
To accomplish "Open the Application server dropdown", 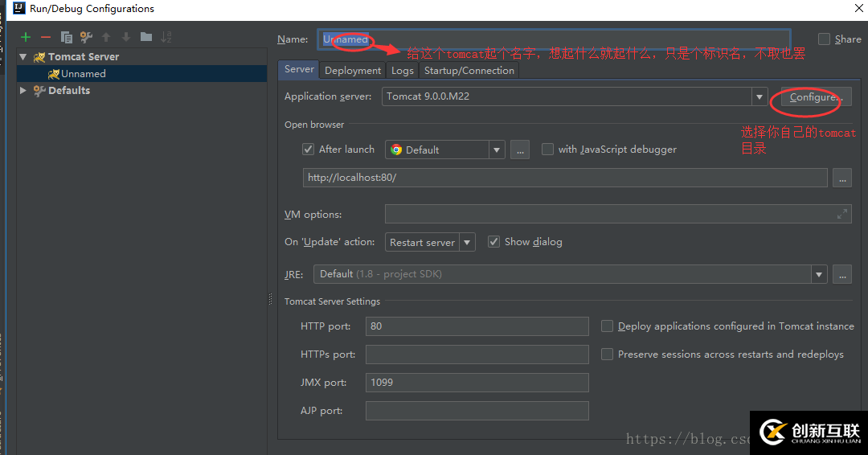I will click(x=759, y=96).
